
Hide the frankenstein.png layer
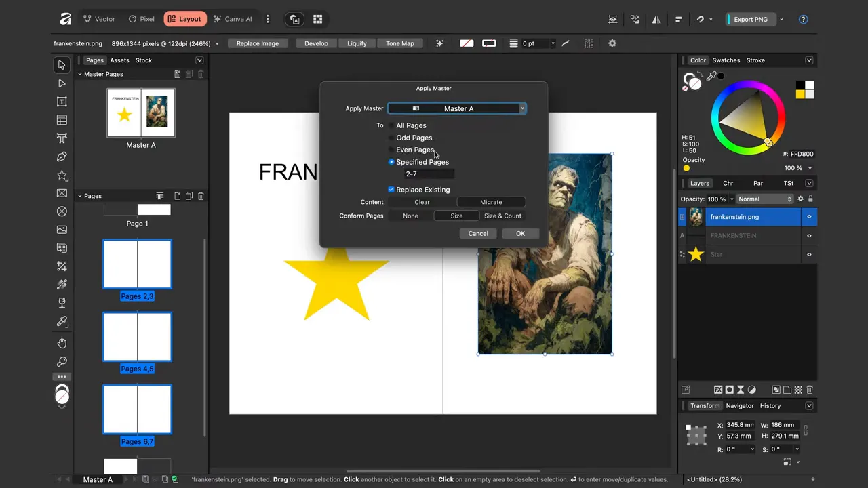[808, 216]
